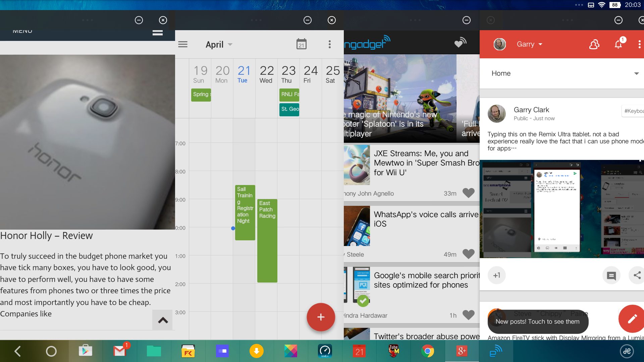The width and height of the screenshot is (644, 362).
Task: Open the hamburger menu in the Honor review browser window
Action: click(x=158, y=33)
